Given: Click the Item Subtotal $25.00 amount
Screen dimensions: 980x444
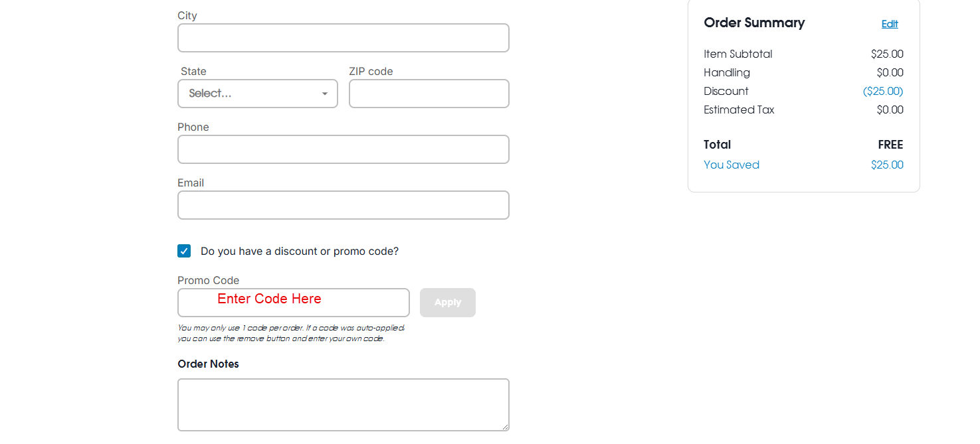Looking at the screenshot, I should click(x=887, y=54).
